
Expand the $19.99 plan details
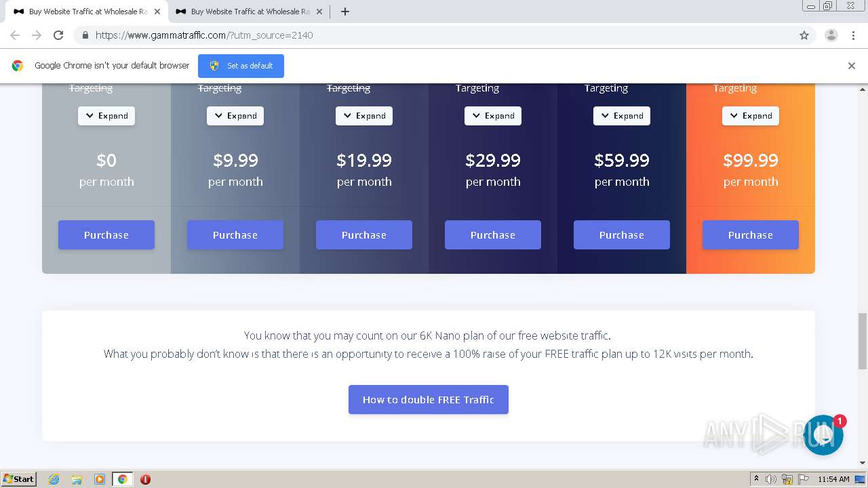(x=364, y=116)
